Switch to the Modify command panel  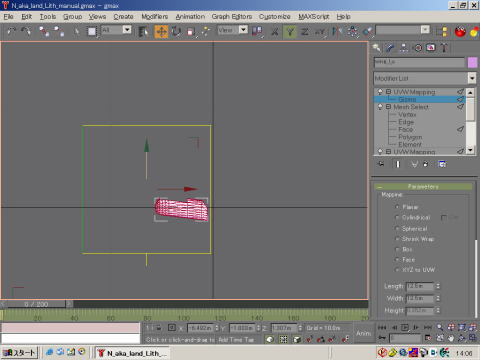tap(390, 48)
